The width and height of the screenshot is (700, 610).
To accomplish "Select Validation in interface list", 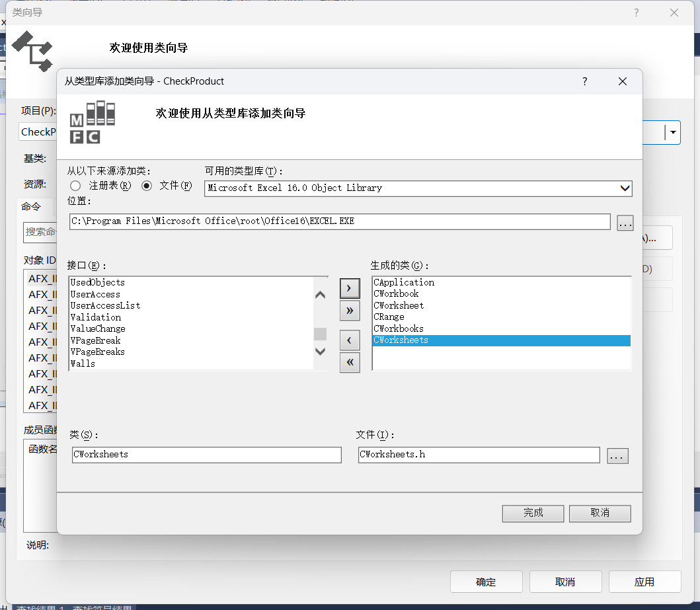I will (192, 317).
